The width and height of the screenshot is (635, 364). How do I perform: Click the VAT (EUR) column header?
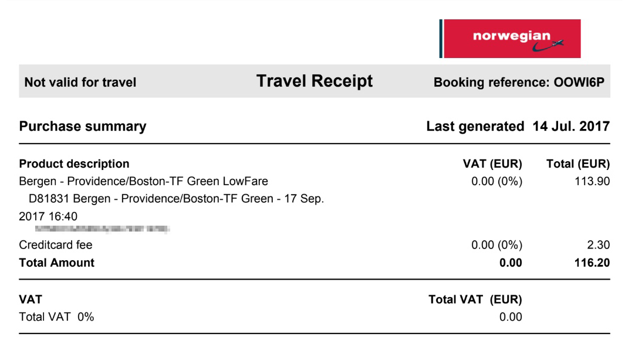click(492, 164)
